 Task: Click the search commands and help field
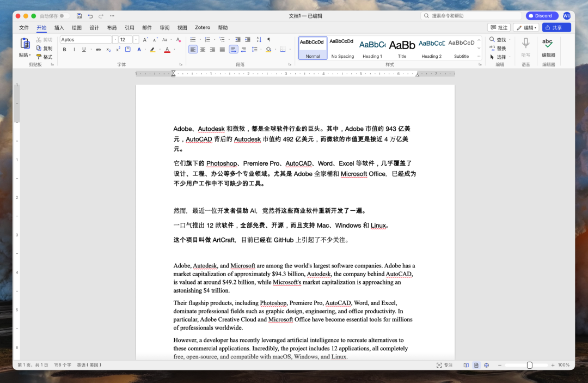click(471, 16)
